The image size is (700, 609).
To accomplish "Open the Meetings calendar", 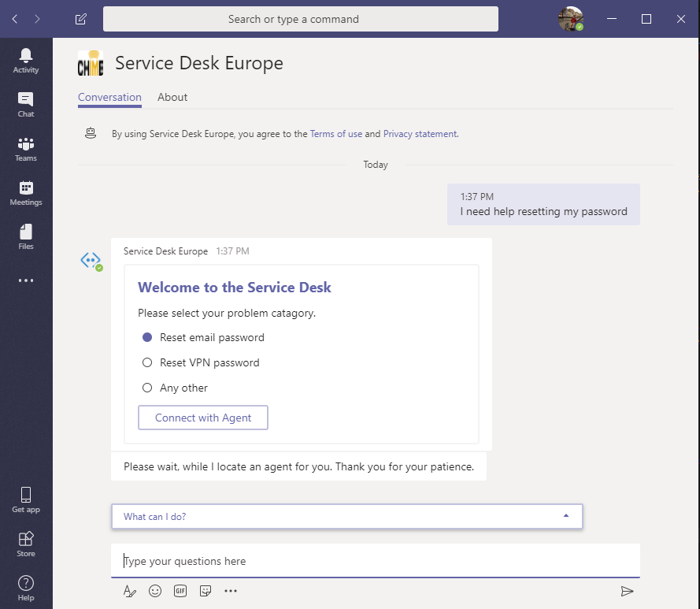I will click(x=26, y=193).
